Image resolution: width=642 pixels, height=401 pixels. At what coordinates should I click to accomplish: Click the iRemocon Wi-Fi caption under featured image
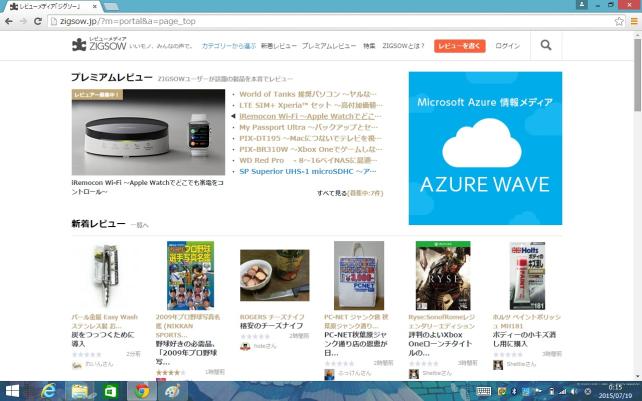pyautogui.click(x=148, y=187)
